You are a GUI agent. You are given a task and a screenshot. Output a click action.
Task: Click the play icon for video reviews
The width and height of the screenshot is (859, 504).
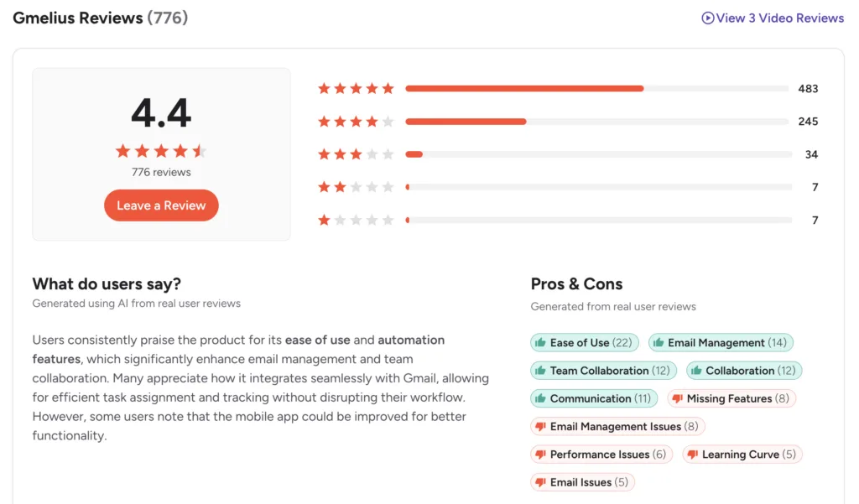click(707, 18)
